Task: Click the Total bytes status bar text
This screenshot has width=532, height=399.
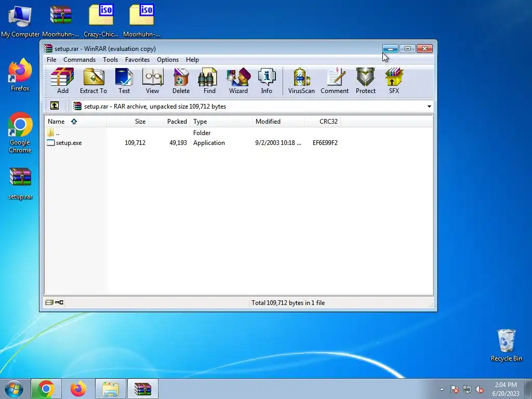Action: tap(288, 303)
